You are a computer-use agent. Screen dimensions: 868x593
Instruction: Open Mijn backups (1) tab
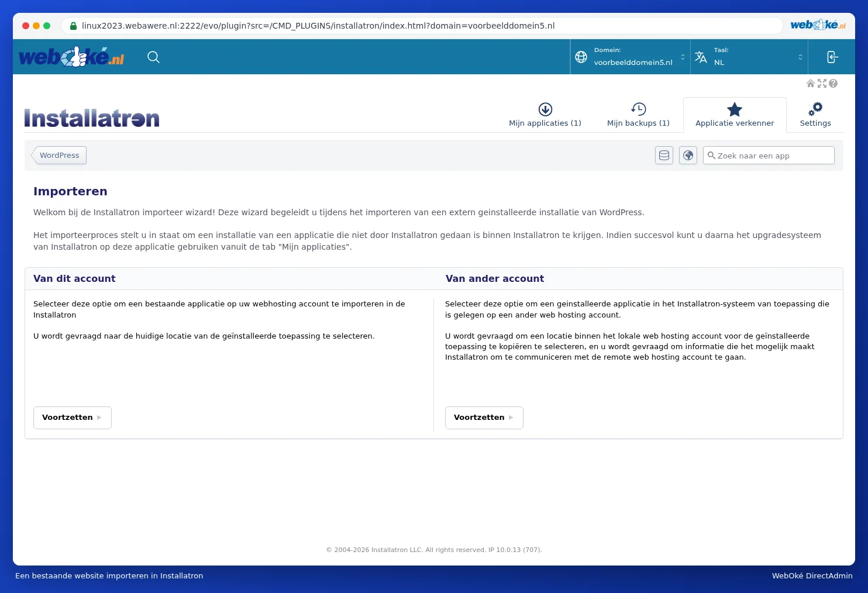coord(638,115)
